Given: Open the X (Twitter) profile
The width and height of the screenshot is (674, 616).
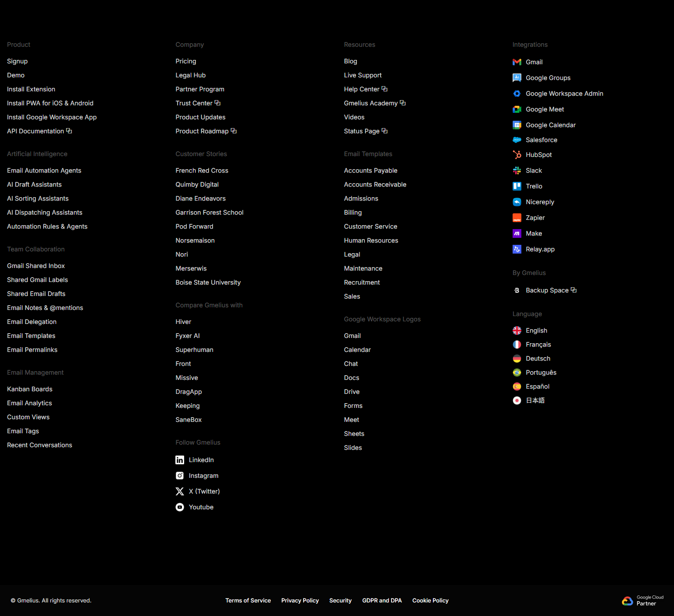Looking at the screenshot, I should click(x=204, y=491).
